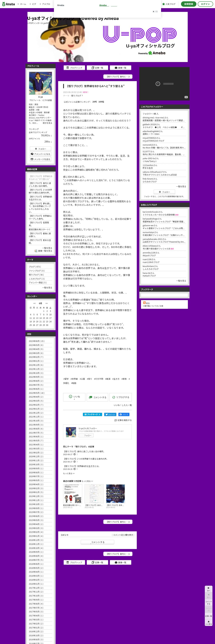Click floating 上に戻る up arrow
This screenshot has height=644, width=215.
click(208, 622)
